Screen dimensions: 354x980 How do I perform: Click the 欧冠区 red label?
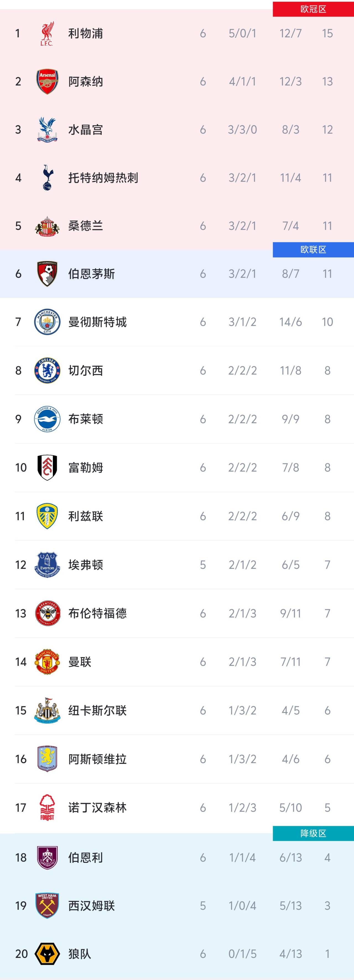click(x=313, y=9)
